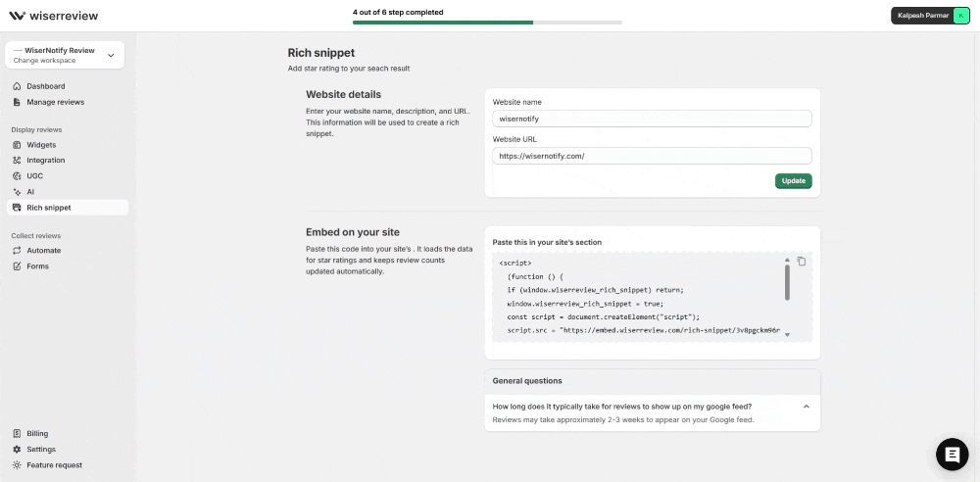Open the Feature request link

point(54,465)
